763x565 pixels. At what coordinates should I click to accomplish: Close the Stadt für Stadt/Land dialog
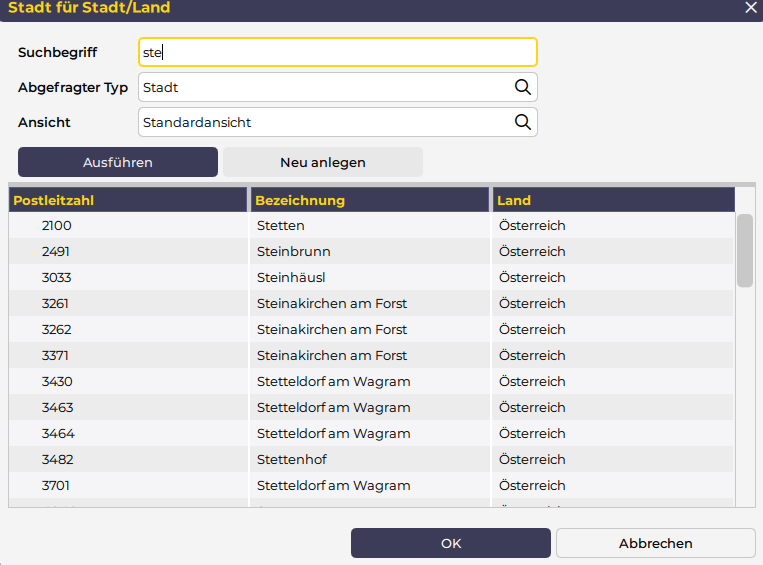(x=751, y=8)
